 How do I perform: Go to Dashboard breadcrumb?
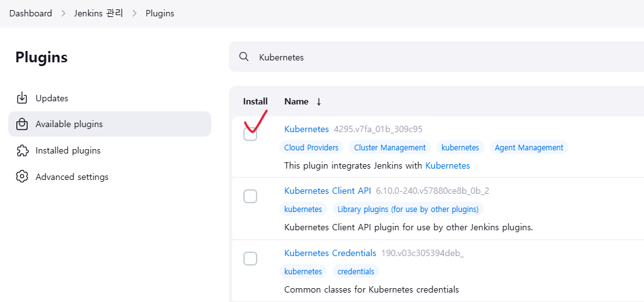point(31,13)
